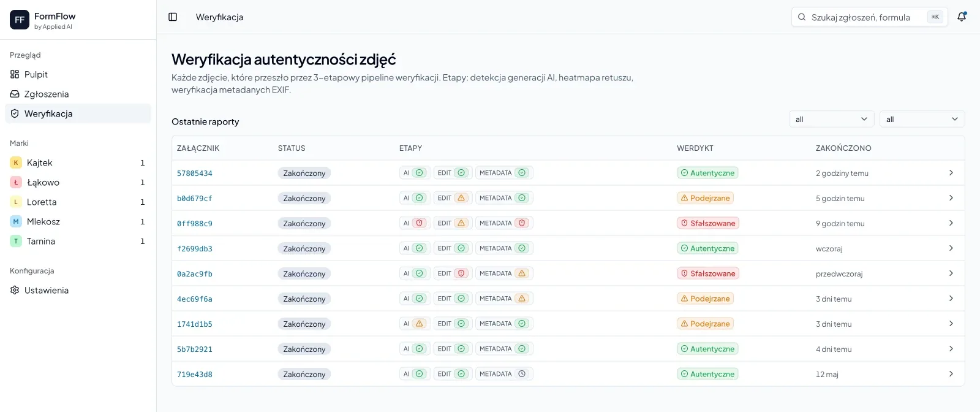Click the EDIT warning badge for 0ff988c9
This screenshot has height=412, width=980.
pos(452,223)
